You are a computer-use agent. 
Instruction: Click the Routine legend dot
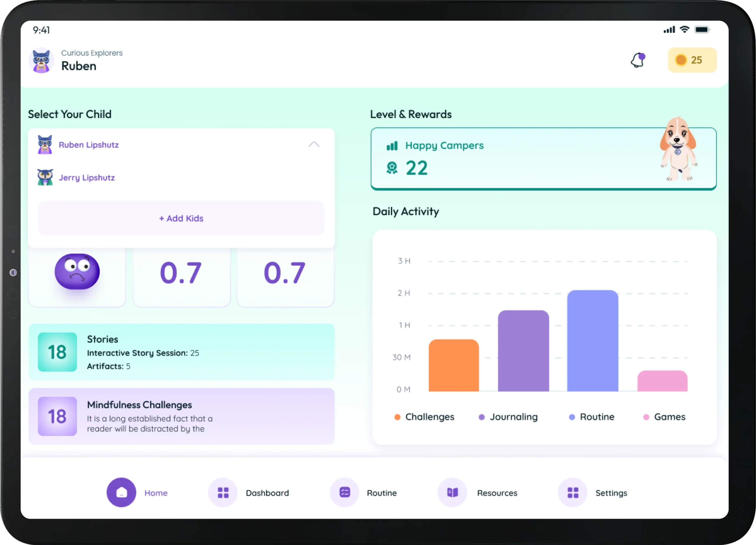click(572, 417)
